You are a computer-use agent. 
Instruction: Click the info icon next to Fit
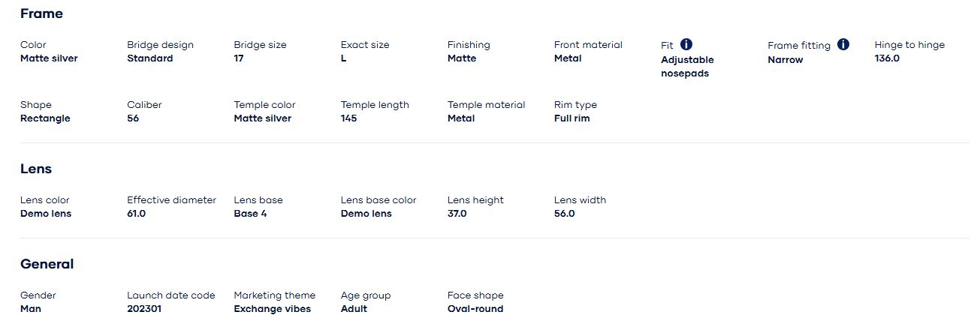coord(686,45)
